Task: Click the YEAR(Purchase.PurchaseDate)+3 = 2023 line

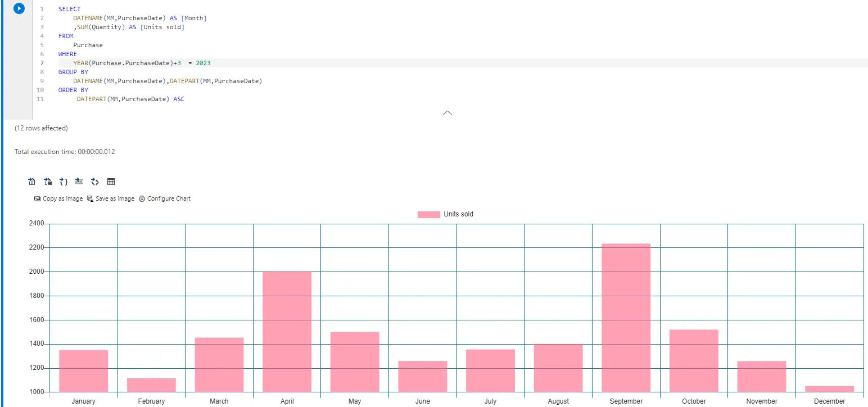Action: (x=142, y=63)
